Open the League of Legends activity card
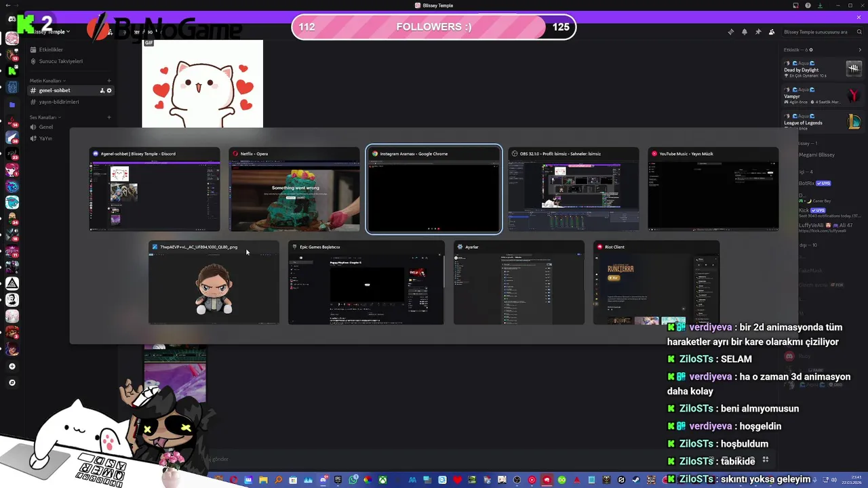 [x=822, y=122]
